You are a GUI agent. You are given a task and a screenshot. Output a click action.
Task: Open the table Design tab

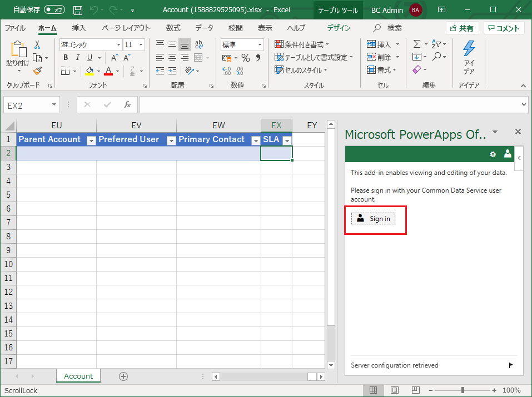(x=339, y=28)
